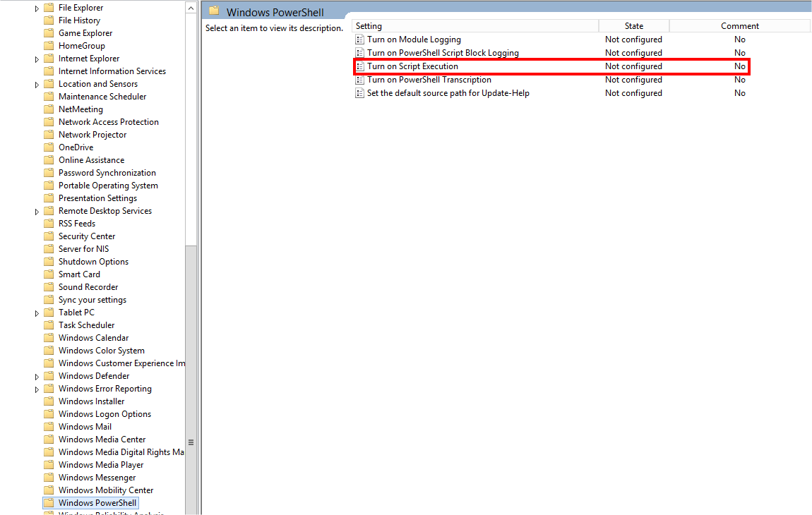812x515 pixels.
Task: Click the Windows Calendar folder icon
Action: coord(49,337)
